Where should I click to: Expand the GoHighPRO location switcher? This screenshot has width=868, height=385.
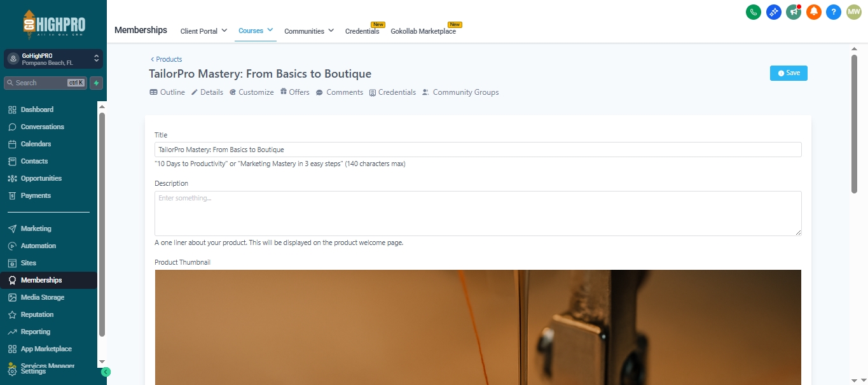tap(53, 59)
